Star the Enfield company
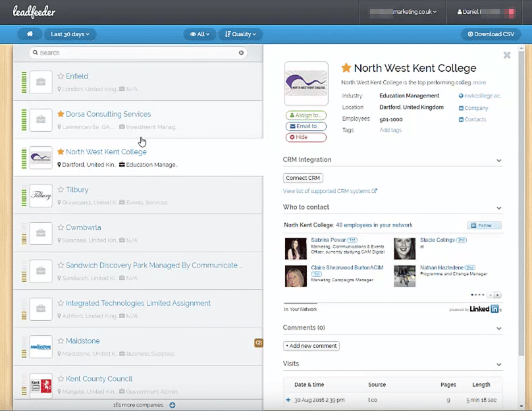 61,76
